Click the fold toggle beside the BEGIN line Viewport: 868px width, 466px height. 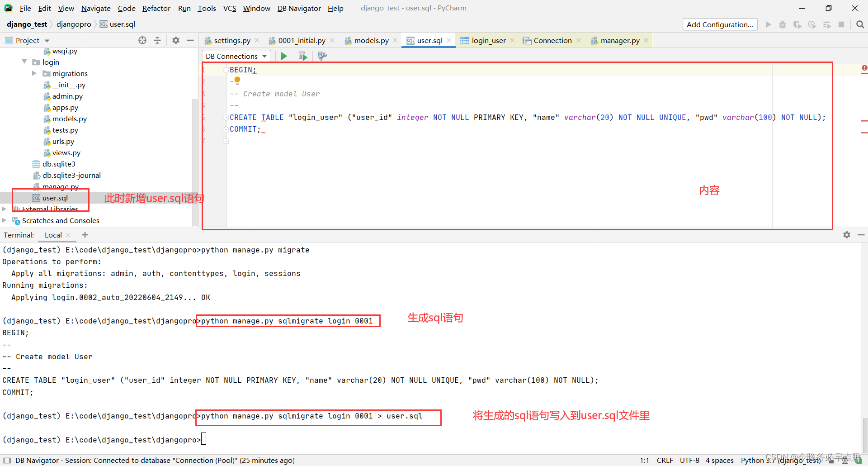coord(226,70)
